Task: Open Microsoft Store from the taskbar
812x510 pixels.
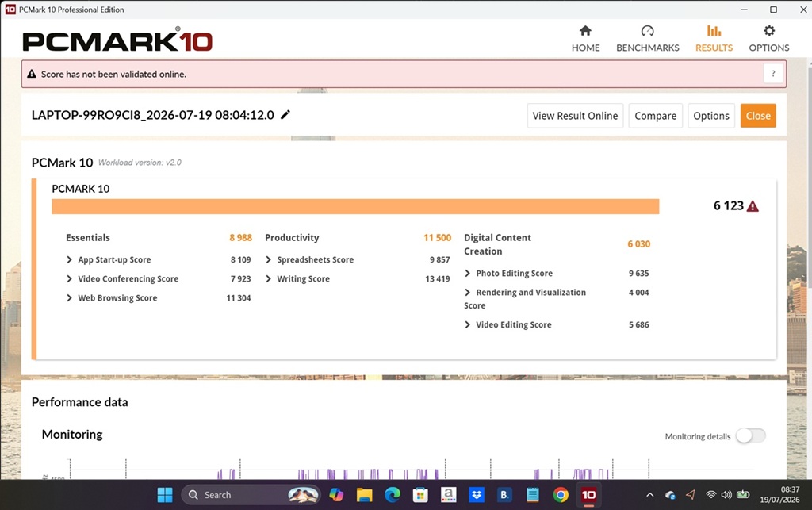Action: pos(420,495)
